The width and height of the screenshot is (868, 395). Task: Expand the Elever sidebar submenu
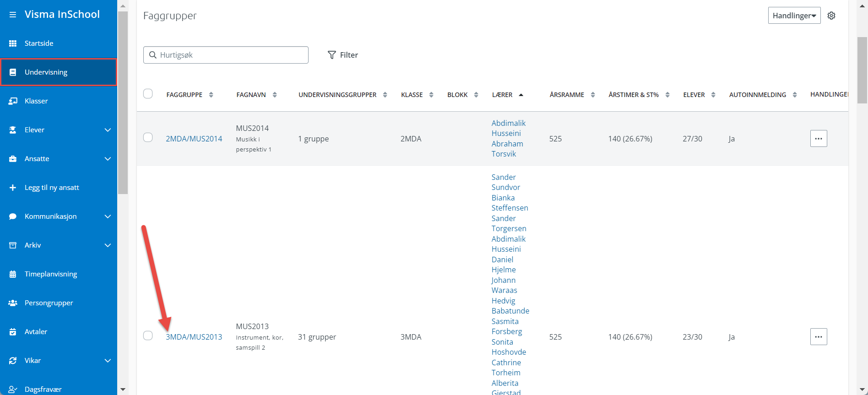[x=108, y=130]
